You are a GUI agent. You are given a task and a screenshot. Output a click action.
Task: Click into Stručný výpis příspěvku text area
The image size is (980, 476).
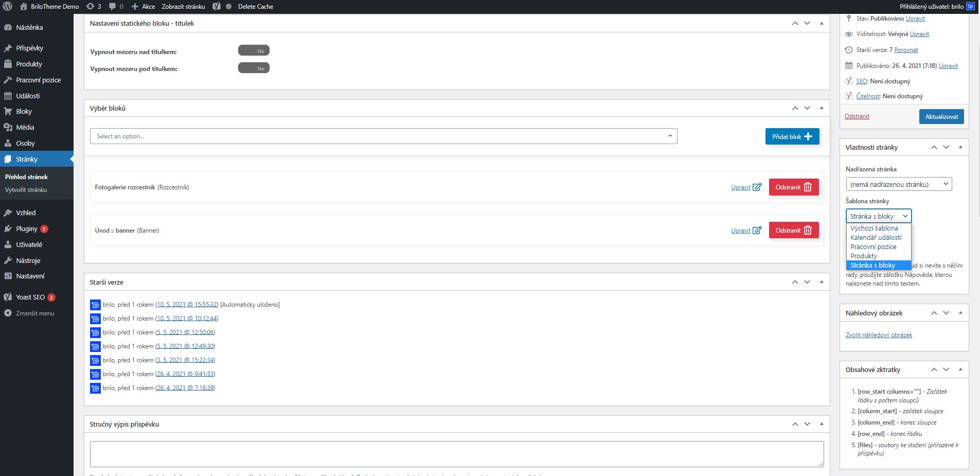pos(456,454)
